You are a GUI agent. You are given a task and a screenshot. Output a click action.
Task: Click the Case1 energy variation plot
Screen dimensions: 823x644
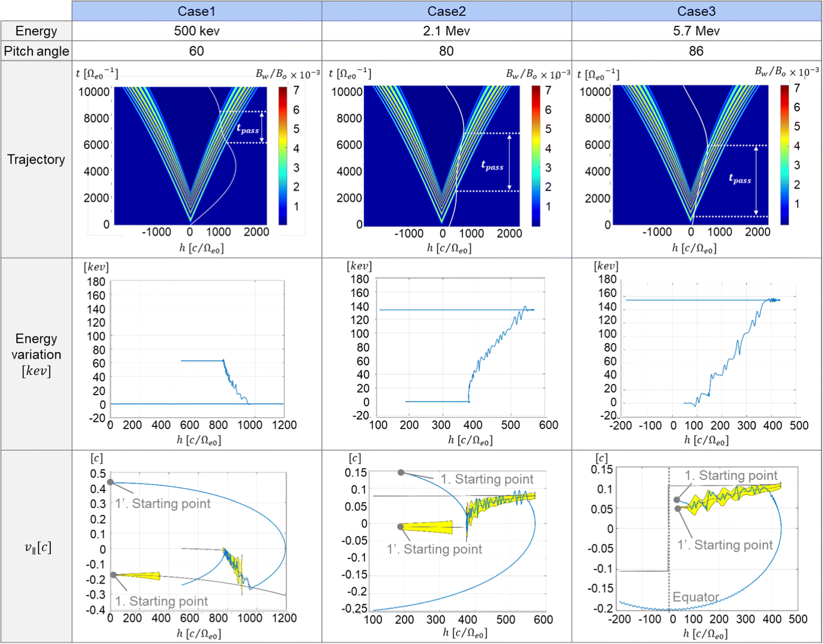(x=197, y=350)
